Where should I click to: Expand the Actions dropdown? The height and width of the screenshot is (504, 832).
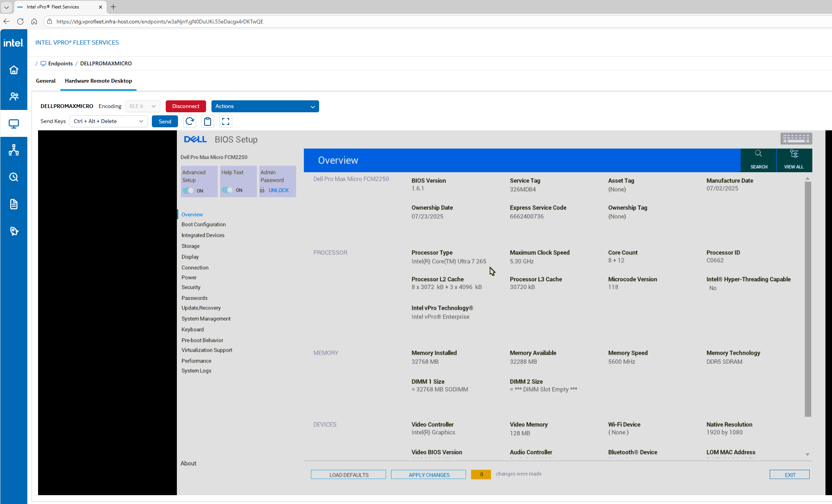pyautogui.click(x=265, y=106)
